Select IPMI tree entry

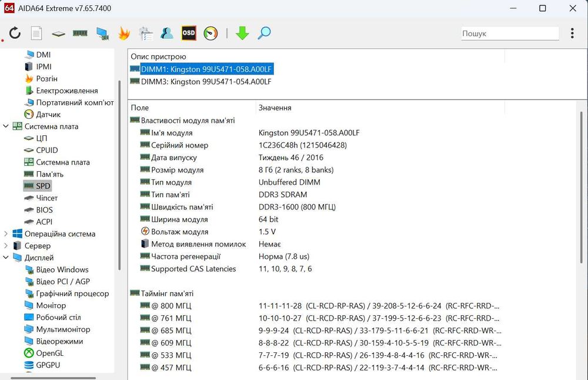44,67
